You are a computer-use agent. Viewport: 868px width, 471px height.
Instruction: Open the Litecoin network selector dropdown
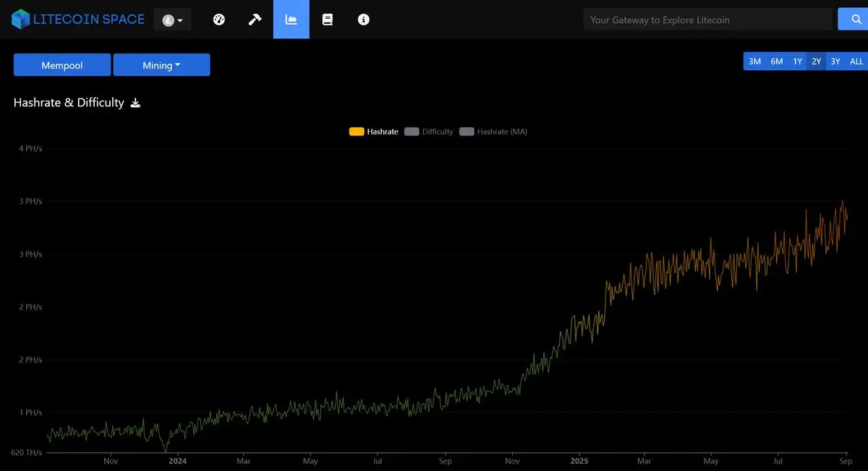[173, 20]
